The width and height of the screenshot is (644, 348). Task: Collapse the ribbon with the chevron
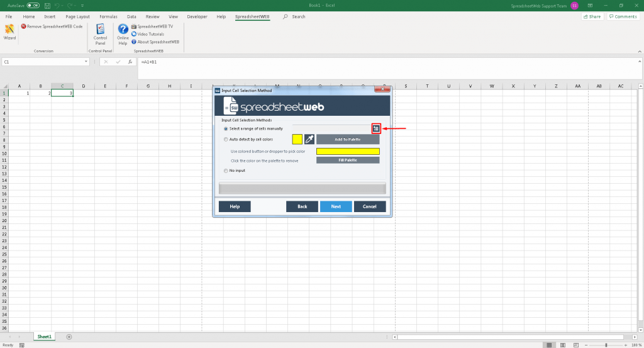coord(640,52)
